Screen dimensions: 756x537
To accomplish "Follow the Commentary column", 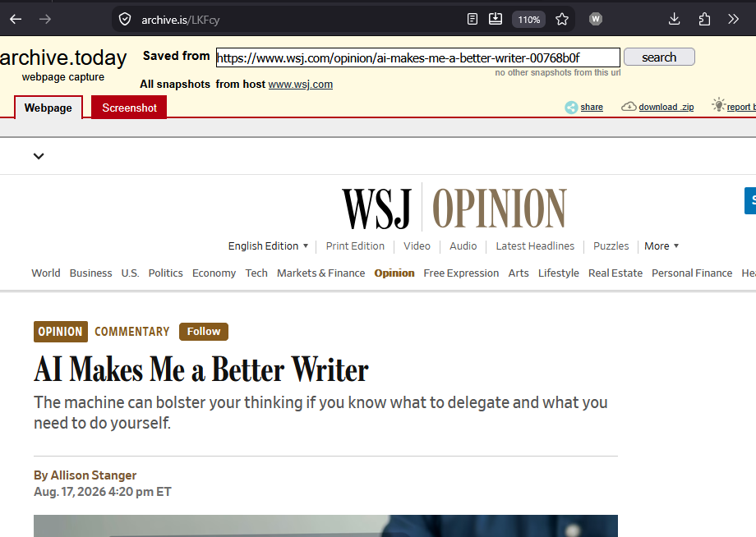I will pos(204,332).
